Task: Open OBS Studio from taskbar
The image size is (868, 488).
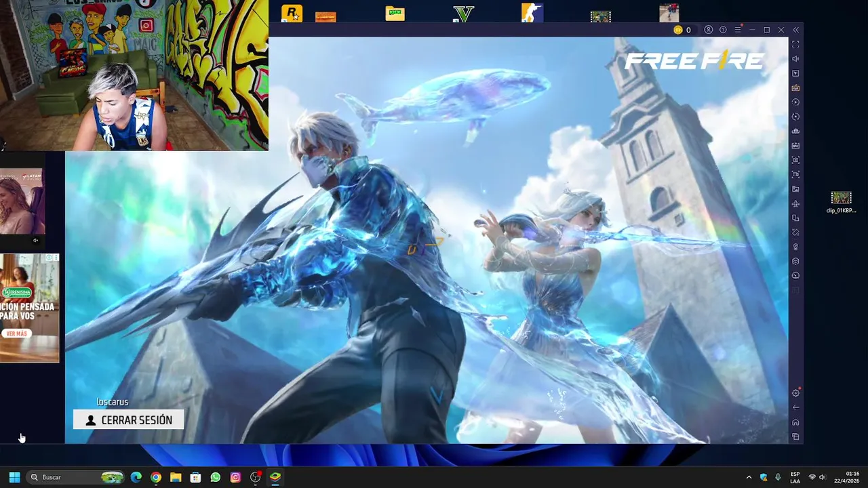Action: coord(256,477)
